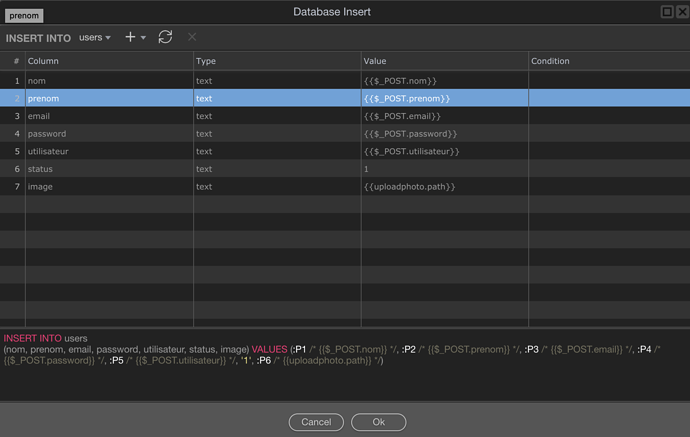
Task: Click the refresh icon in the toolbar
Action: click(x=165, y=37)
